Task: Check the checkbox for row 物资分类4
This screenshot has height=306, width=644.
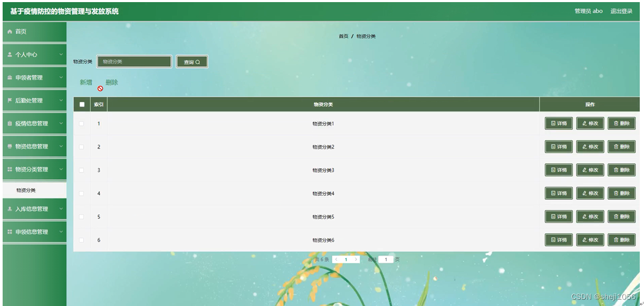Action: click(81, 193)
